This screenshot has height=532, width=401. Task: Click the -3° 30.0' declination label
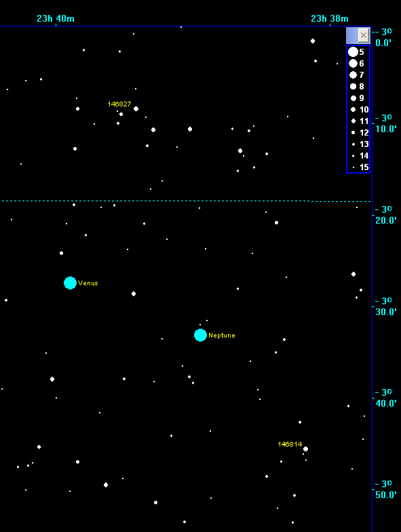[x=385, y=306]
